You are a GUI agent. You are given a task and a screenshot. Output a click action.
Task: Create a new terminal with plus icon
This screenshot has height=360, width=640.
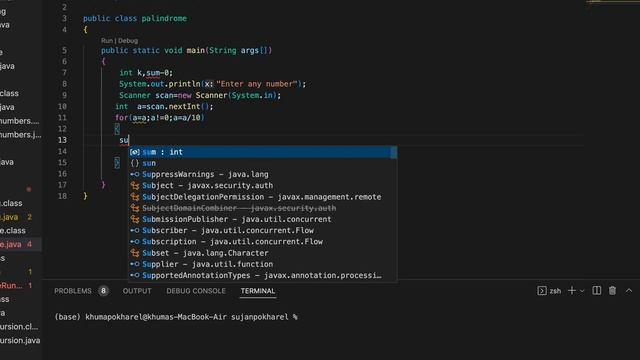point(572,291)
